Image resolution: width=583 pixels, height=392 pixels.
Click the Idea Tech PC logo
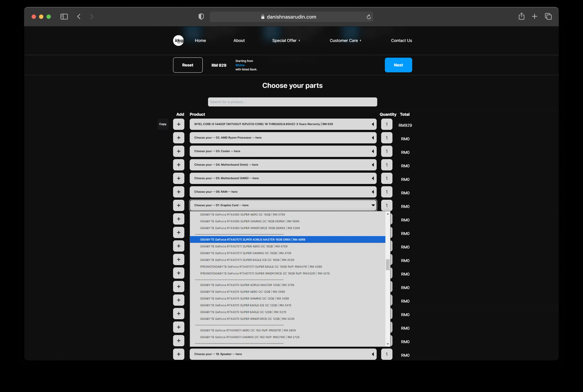click(178, 41)
